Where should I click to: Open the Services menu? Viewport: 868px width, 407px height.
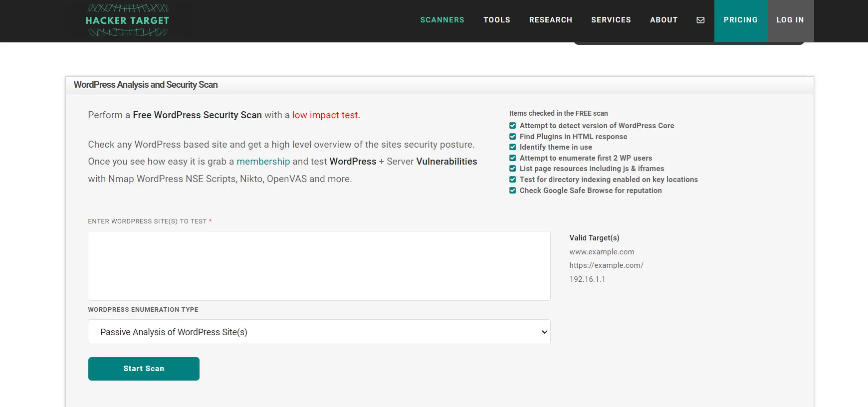[611, 20]
